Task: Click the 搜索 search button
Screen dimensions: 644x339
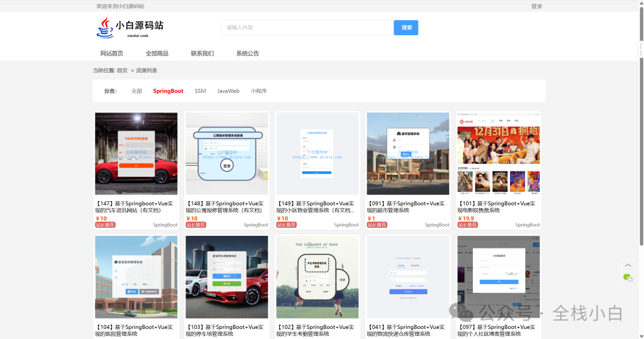Action: [406, 27]
